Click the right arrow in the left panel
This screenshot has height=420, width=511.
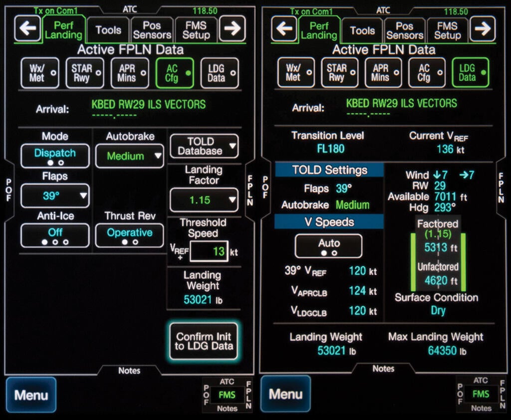pyautogui.click(x=232, y=29)
